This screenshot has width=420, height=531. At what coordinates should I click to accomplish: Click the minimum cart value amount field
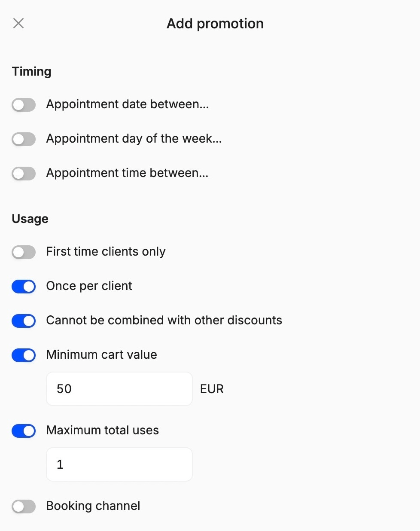point(119,389)
